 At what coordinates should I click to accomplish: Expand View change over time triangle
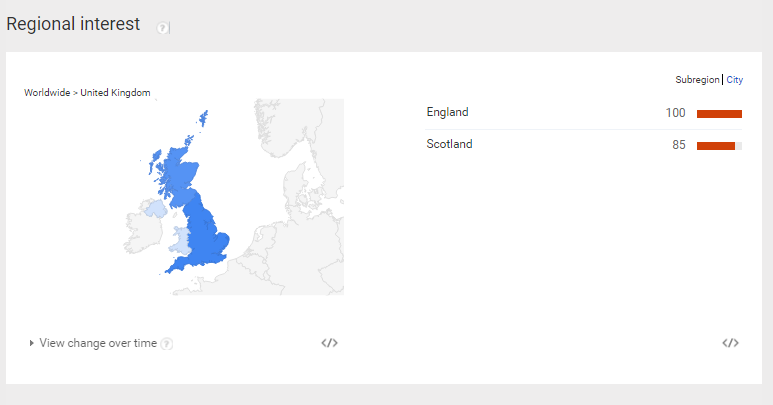coord(32,343)
